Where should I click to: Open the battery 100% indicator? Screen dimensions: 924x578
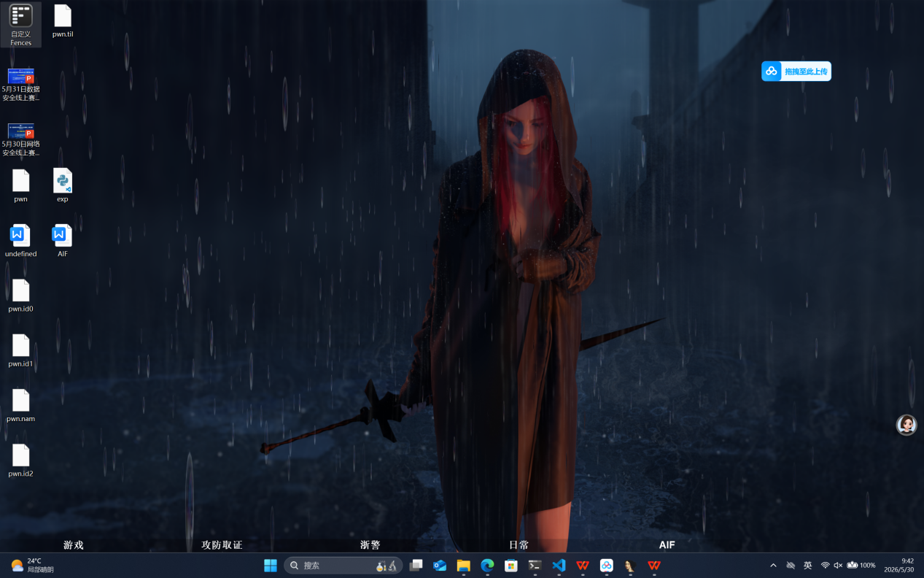pos(861,566)
